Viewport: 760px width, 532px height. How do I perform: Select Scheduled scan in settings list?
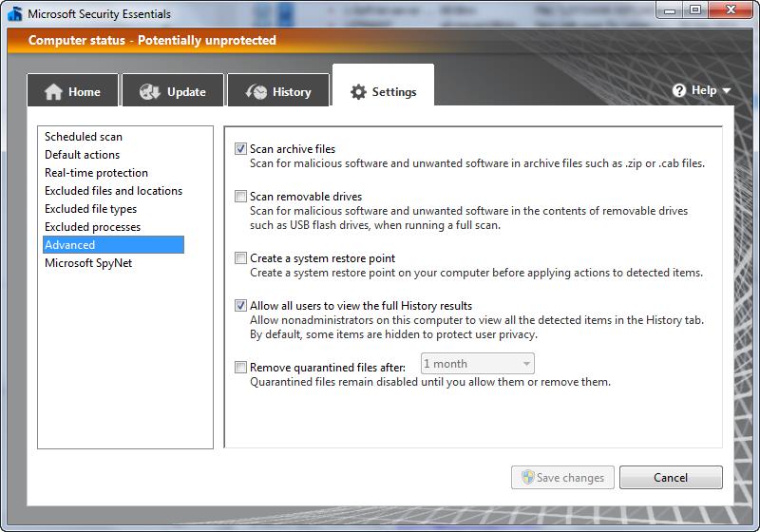click(84, 137)
